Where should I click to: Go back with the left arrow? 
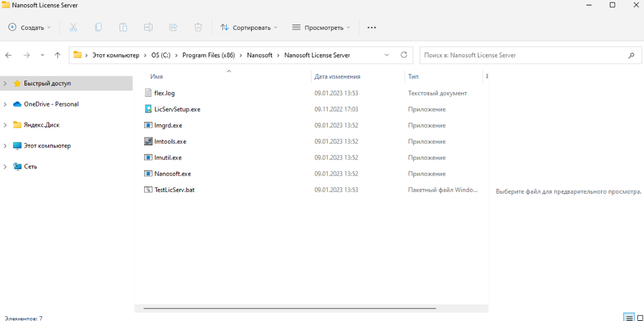pos(8,56)
